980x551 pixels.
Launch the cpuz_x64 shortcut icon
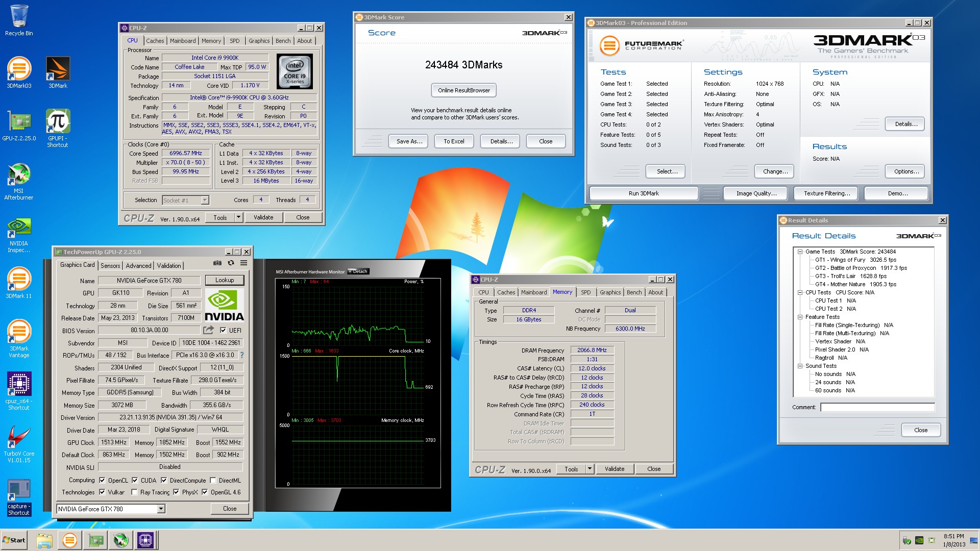pos(19,391)
